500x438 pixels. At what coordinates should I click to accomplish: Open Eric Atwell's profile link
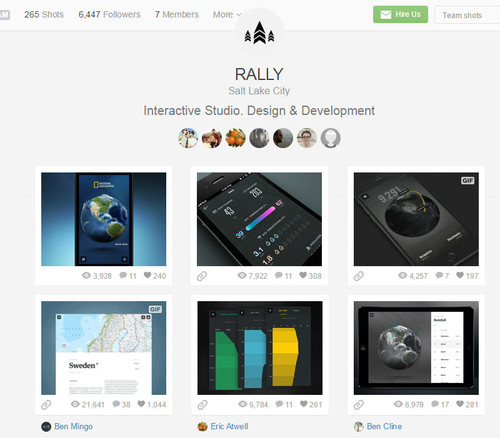coord(229,426)
